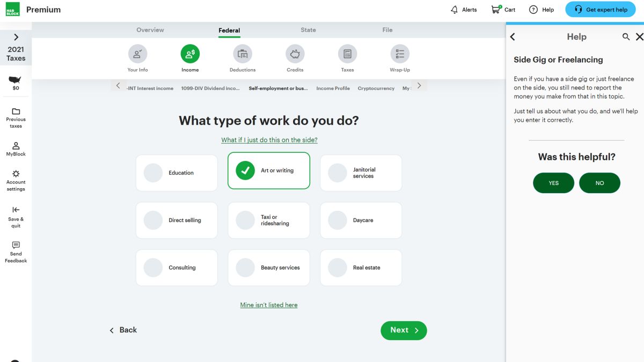Expand the left sidebar with chevron
Screen dimensions: 644x362
point(16,37)
